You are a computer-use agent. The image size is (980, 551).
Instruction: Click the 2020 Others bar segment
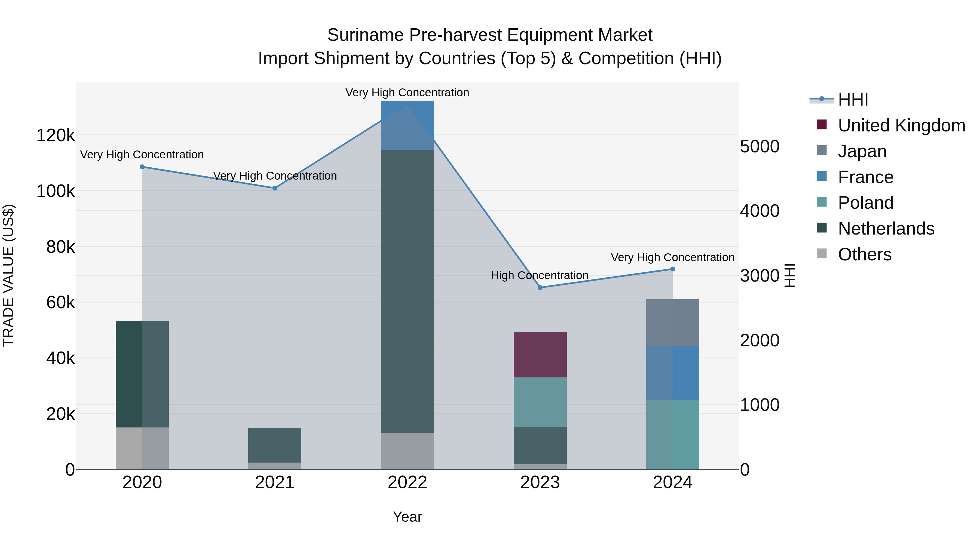(x=142, y=449)
